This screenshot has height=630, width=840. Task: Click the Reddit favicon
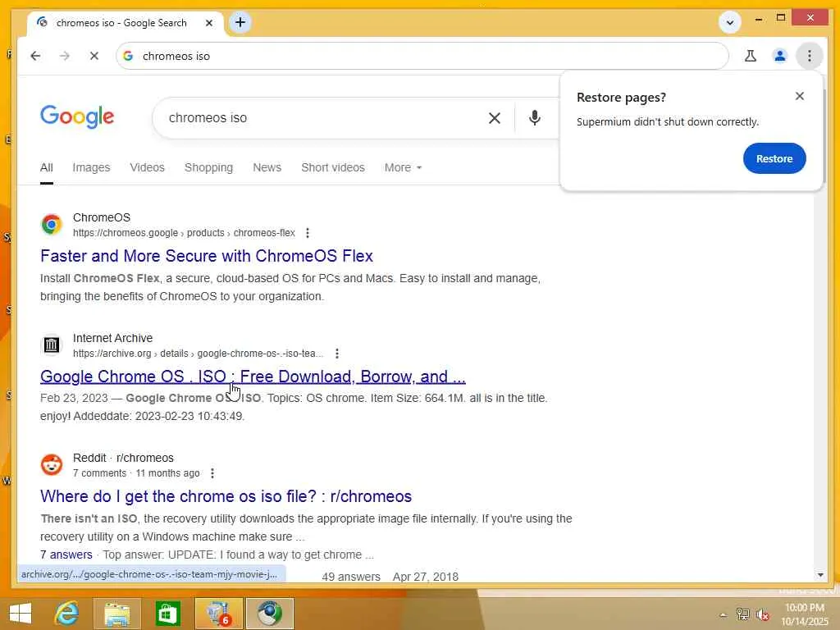coord(52,465)
